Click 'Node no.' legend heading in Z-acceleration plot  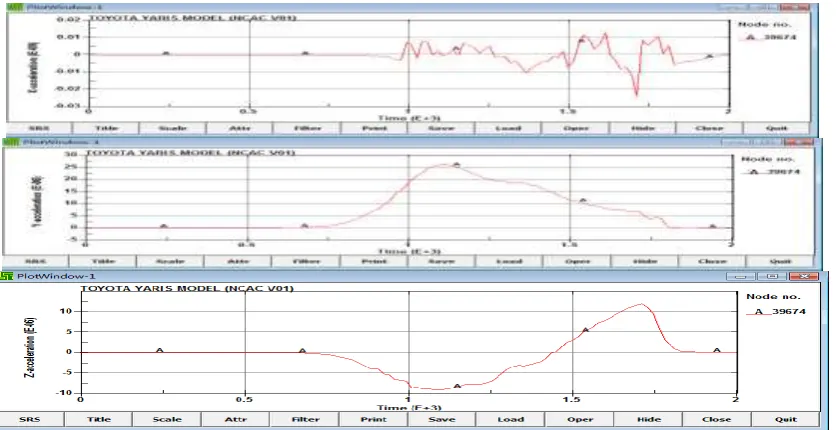(773, 297)
